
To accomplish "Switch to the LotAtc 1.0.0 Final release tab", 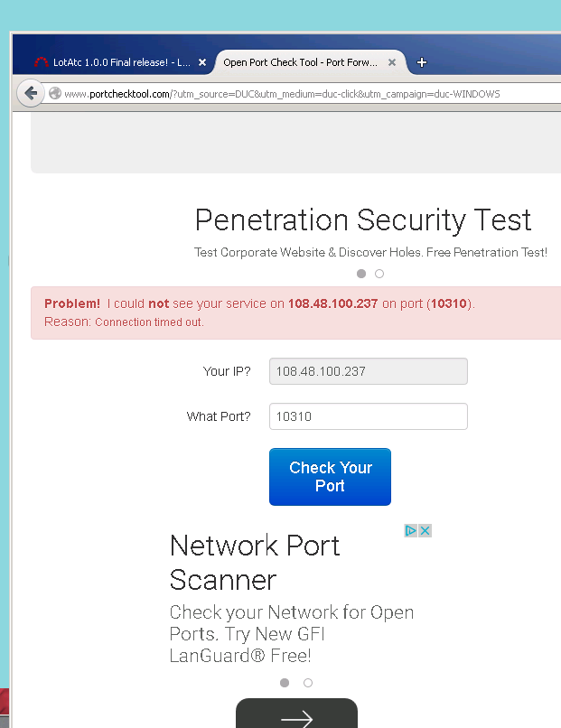I will click(x=117, y=62).
